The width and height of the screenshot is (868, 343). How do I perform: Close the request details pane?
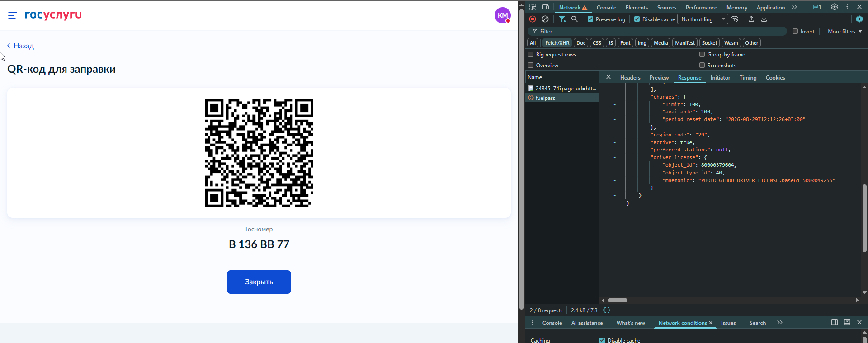pyautogui.click(x=609, y=77)
